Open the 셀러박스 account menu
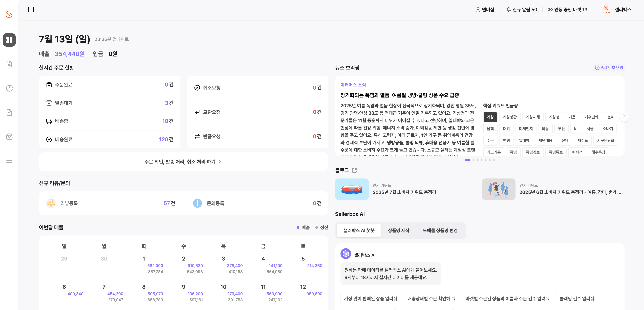 616,10
